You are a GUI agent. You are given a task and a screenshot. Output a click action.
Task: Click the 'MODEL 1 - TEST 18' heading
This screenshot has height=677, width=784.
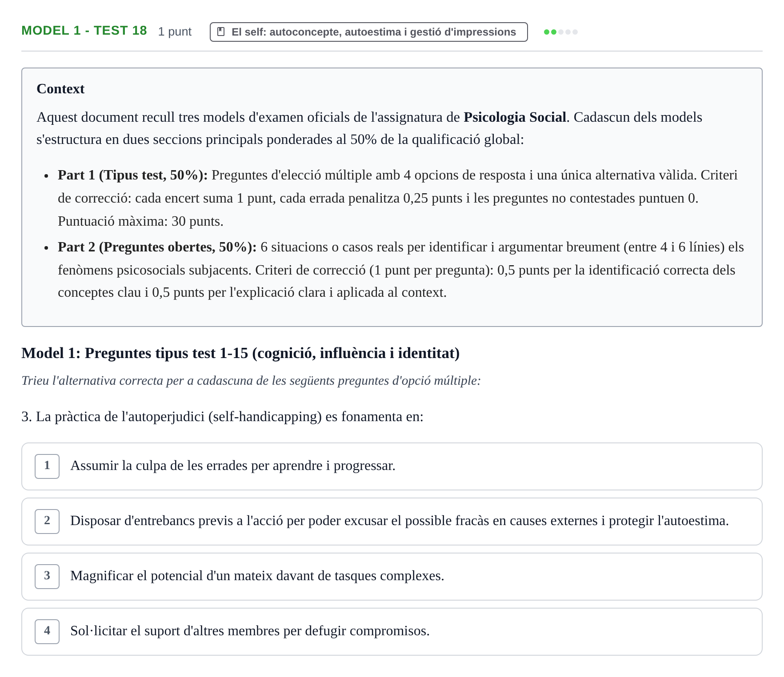pyautogui.click(x=84, y=31)
